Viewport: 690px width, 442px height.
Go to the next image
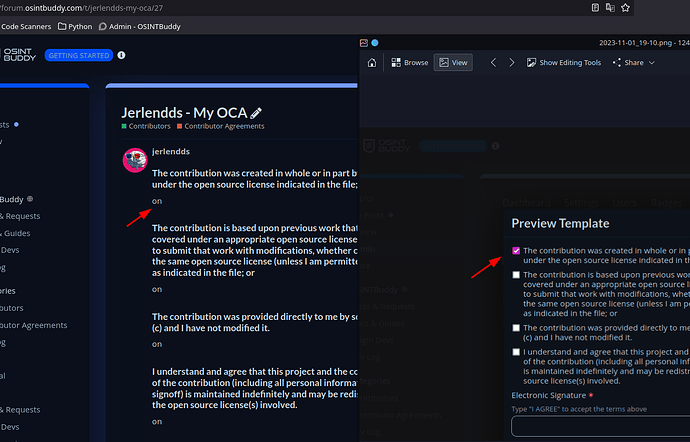coord(511,63)
